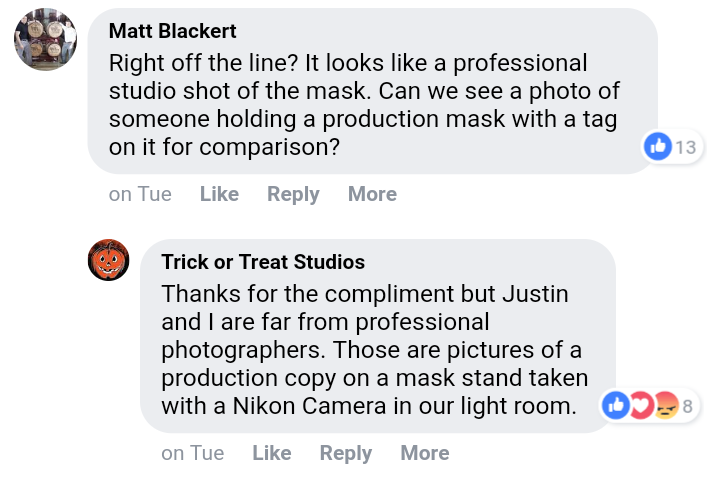The image size is (720, 489).
Task: Click the Trick or Treat Studios pumpkin avatar
Action: click(x=108, y=260)
